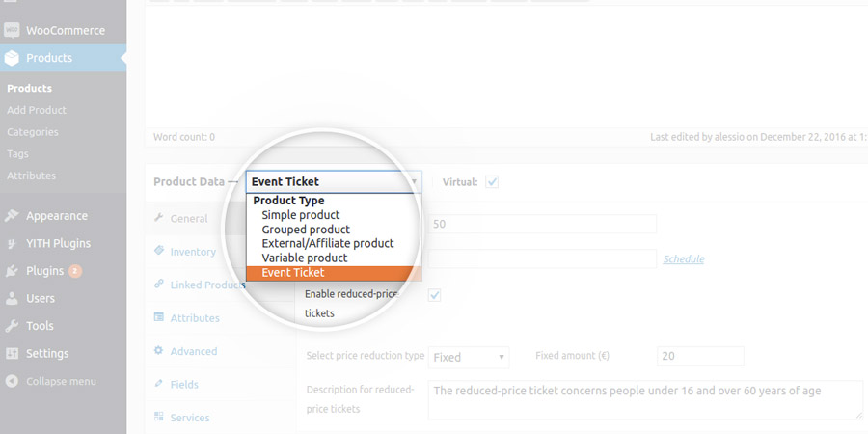Select Simple product option
The width and height of the screenshot is (868, 434).
[301, 215]
